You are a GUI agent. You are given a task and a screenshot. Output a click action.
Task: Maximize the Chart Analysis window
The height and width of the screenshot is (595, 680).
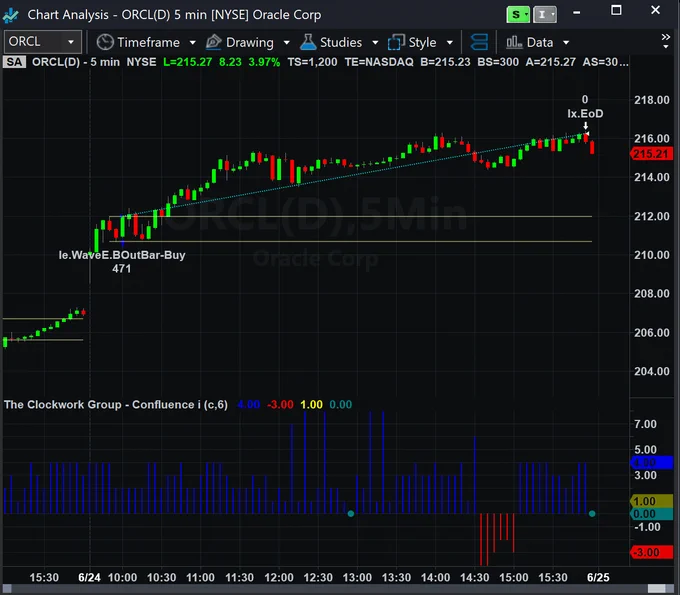(x=616, y=10)
